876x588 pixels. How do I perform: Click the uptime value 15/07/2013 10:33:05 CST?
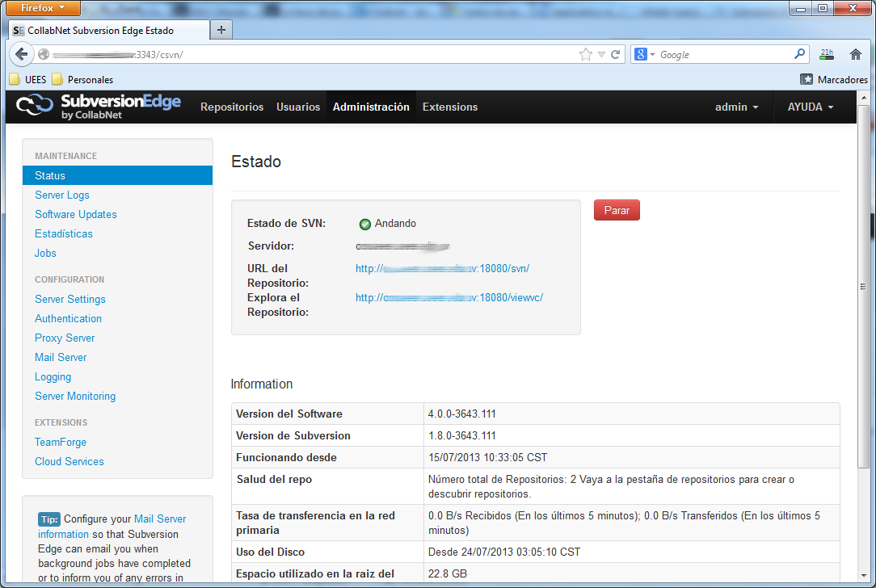pos(488,457)
